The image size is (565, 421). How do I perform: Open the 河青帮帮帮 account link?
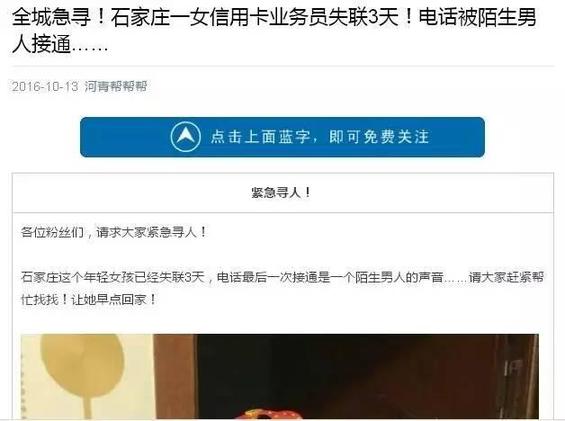coord(116,87)
